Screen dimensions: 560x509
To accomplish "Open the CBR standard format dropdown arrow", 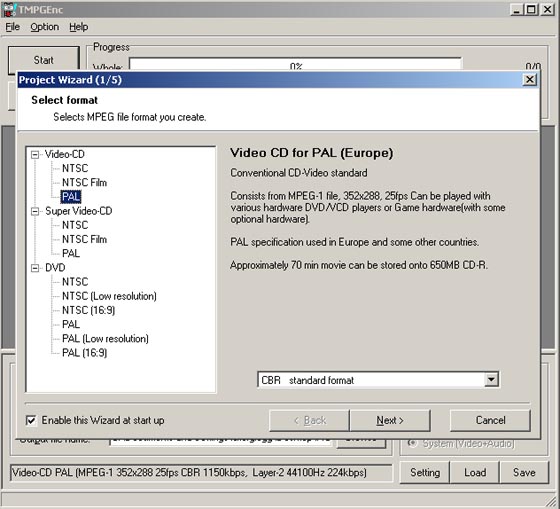I will pos(491,380).
